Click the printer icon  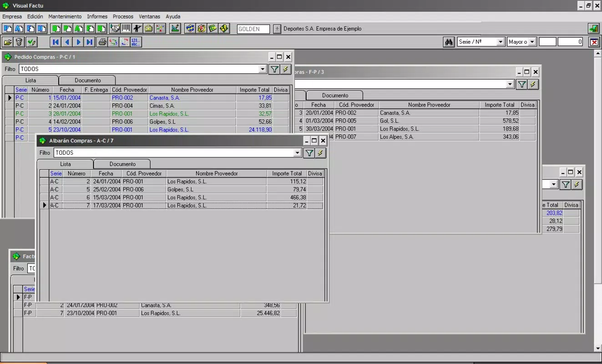coord(102,42)
